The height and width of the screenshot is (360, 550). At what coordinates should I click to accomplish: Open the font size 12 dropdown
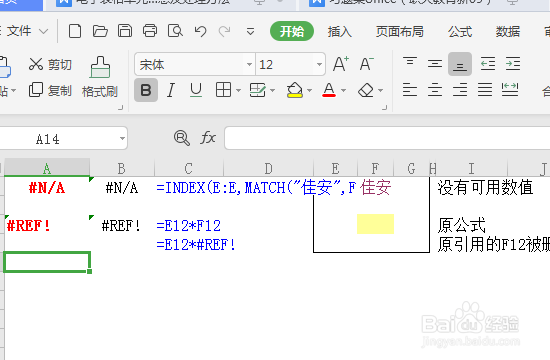coord(319,65)
